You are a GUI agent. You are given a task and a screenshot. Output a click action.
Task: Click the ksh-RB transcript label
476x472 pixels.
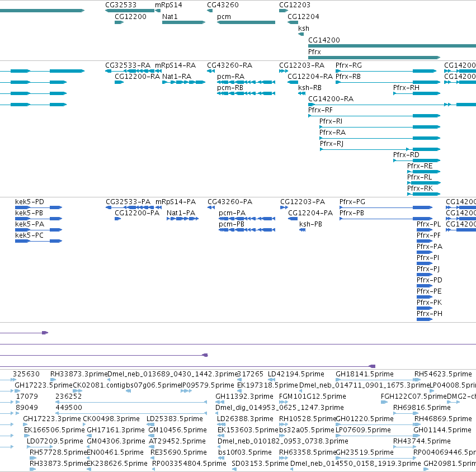point(310,88)
